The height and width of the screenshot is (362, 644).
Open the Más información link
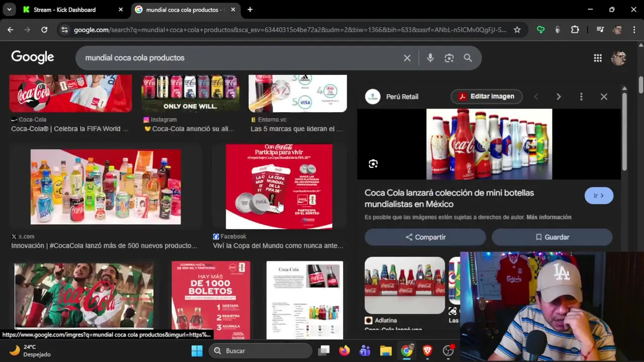(549, 217)
